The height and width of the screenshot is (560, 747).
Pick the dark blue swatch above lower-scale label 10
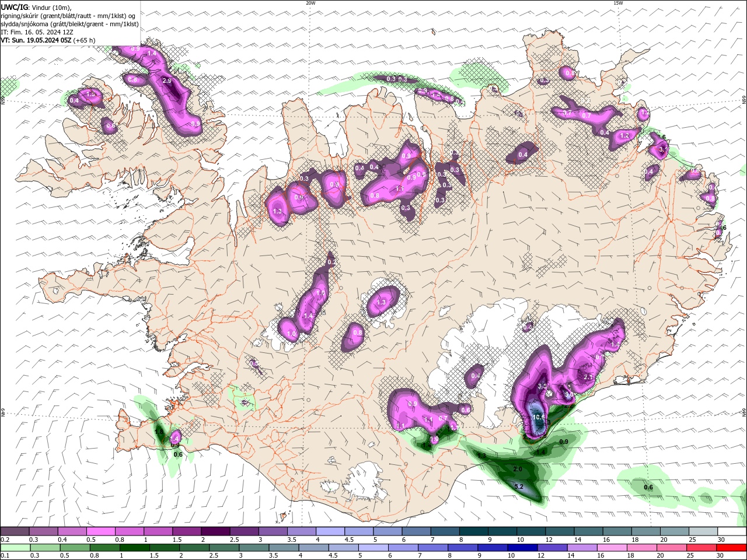coord(522,548)
